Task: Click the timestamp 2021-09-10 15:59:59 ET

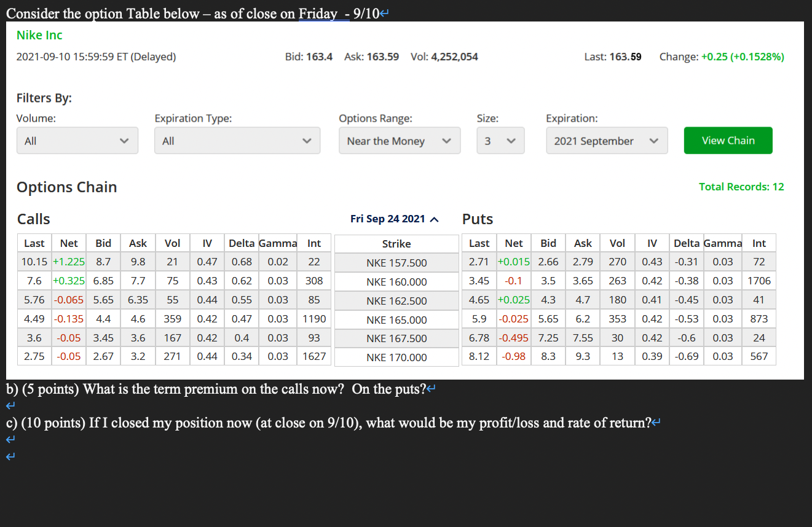Action: [96, 57]
